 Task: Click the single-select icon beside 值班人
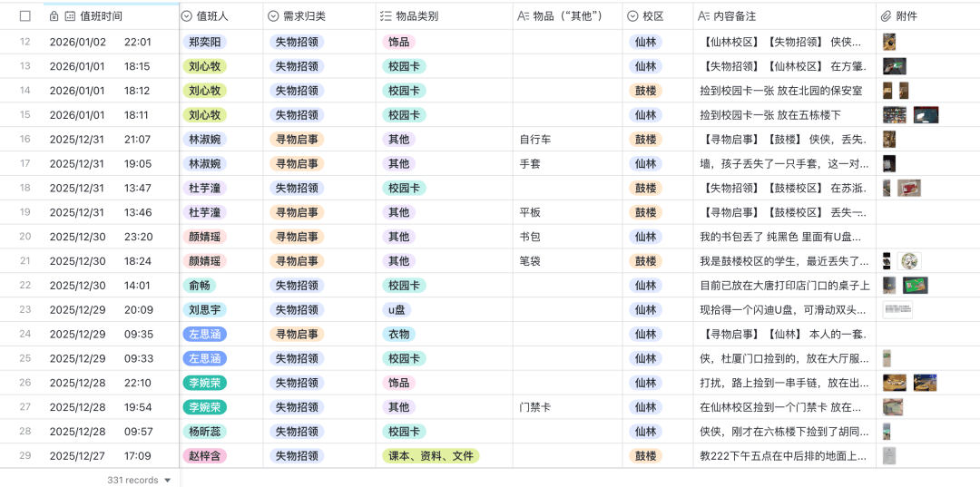[x=187, y=16]
